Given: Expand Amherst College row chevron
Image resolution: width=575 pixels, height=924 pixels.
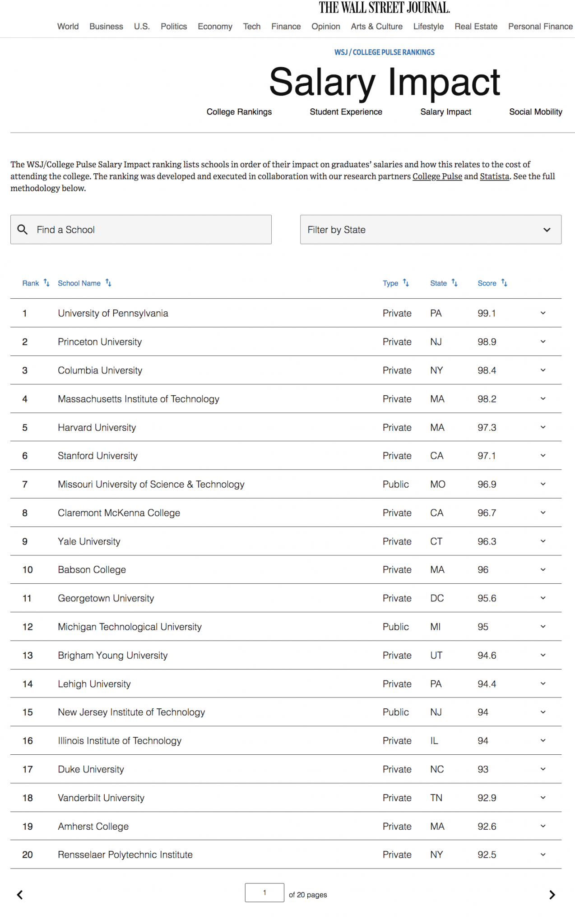Looking at the screenshot, I should point(543,826).
